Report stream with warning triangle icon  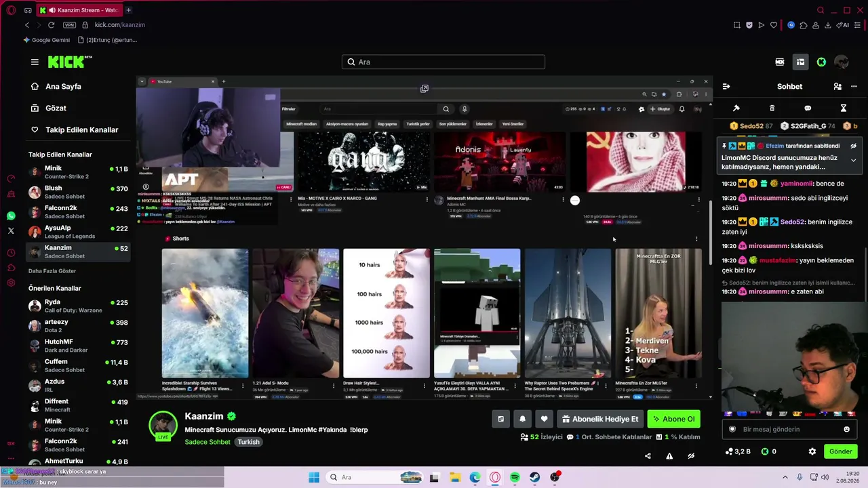(669, 456)
